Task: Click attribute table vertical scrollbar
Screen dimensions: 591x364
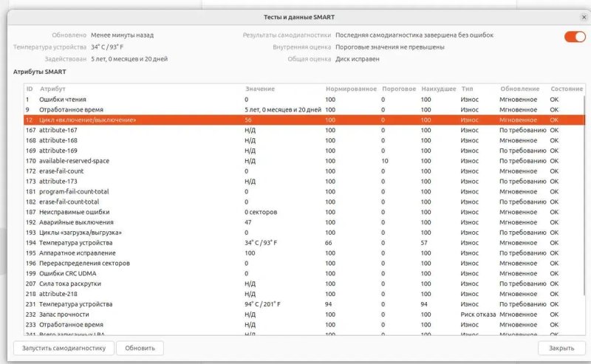Action: tap(585, 196)
